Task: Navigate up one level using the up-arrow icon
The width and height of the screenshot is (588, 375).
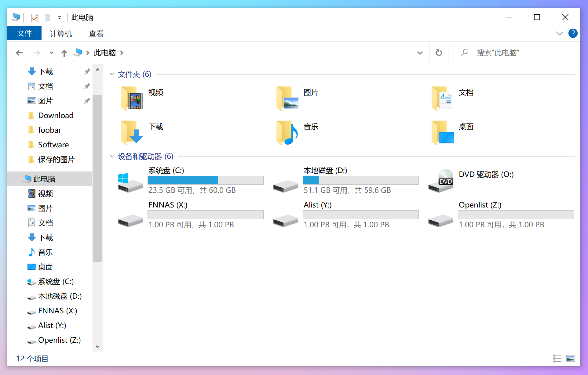Action: (64, 52)
